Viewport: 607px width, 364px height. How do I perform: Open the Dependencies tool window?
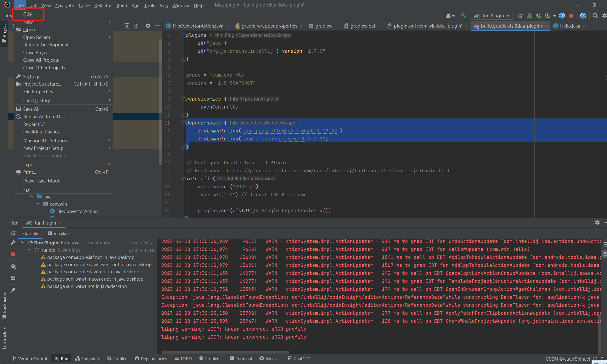point(151,359)
